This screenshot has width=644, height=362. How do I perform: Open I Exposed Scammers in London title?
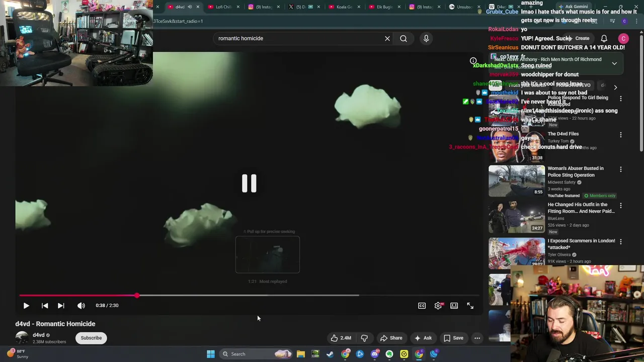coord(581,244)
